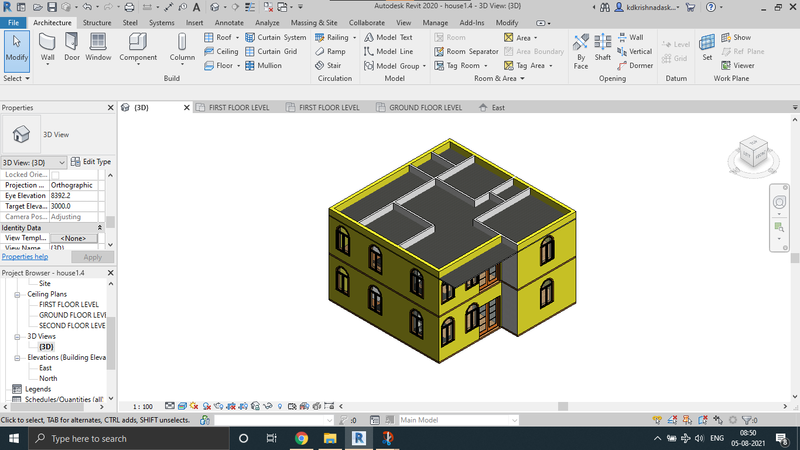The width and height of the screenshot is (800, 450).
Task: Choose the Floor tool
Action: point(218,66)
